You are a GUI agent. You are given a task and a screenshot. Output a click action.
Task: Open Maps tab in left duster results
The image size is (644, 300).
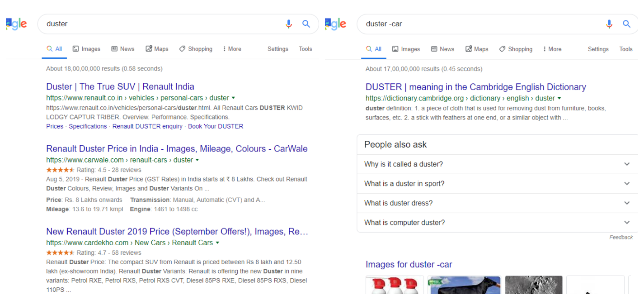pos(157,49)
